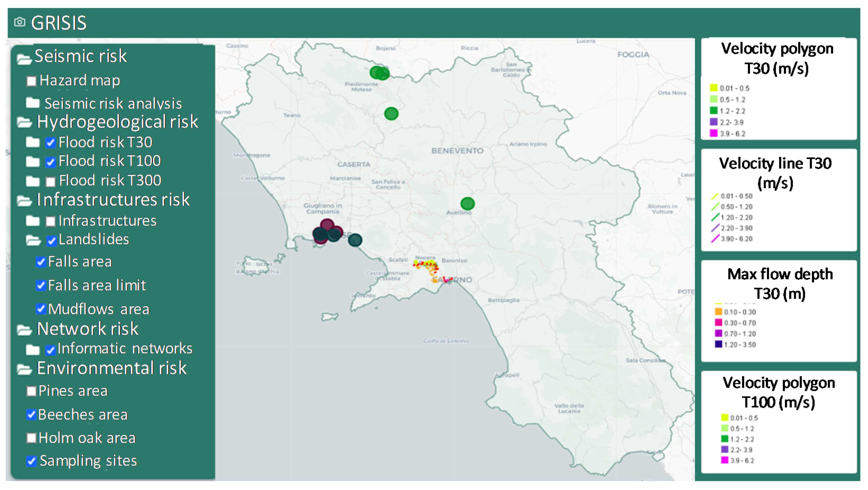Image resolution: width=868 pixels, height=490 pixels.
Task: Enable the Hazard map checkbox
Action: [31, 81]
